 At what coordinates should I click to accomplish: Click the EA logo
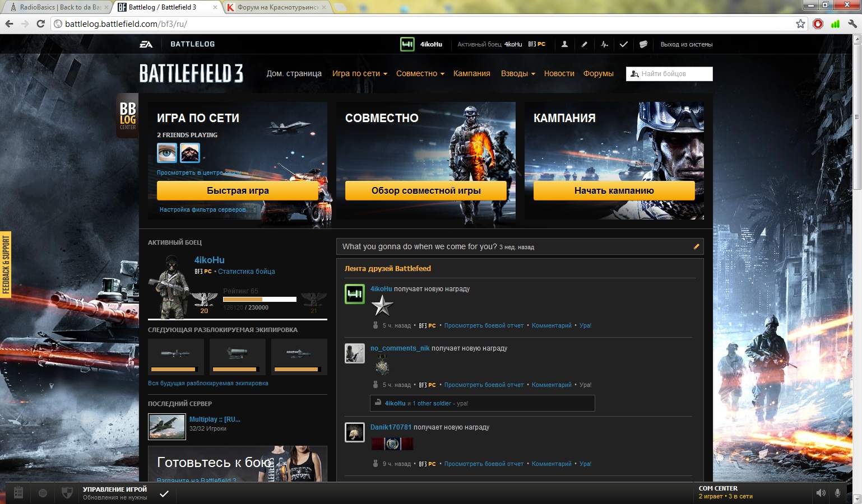click(x=146, y=44)
